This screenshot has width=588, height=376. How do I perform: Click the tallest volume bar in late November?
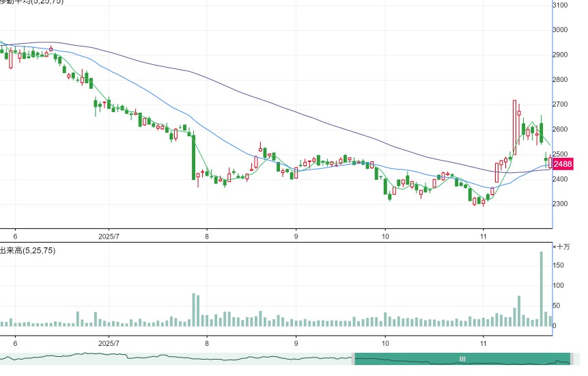pyautogui.click(x=541, y=288)
